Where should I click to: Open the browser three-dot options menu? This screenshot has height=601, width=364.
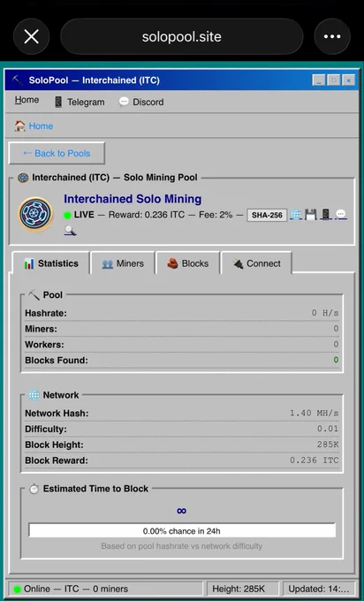click(x=332, y=37)
